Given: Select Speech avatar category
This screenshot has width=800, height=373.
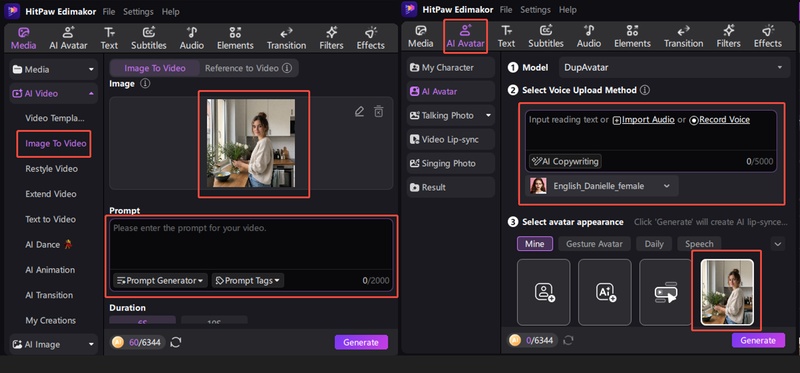Looking at the screenshot, I should 699,244.
